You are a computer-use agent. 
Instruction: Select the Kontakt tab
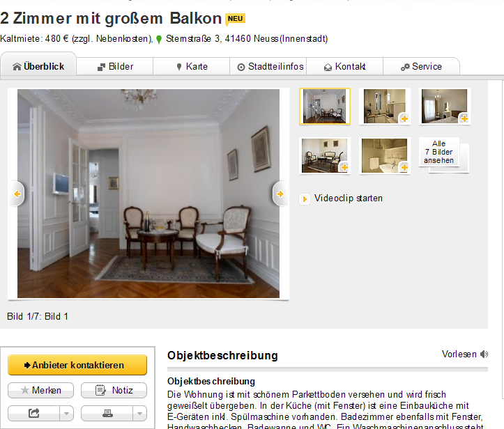coord(345,66)
